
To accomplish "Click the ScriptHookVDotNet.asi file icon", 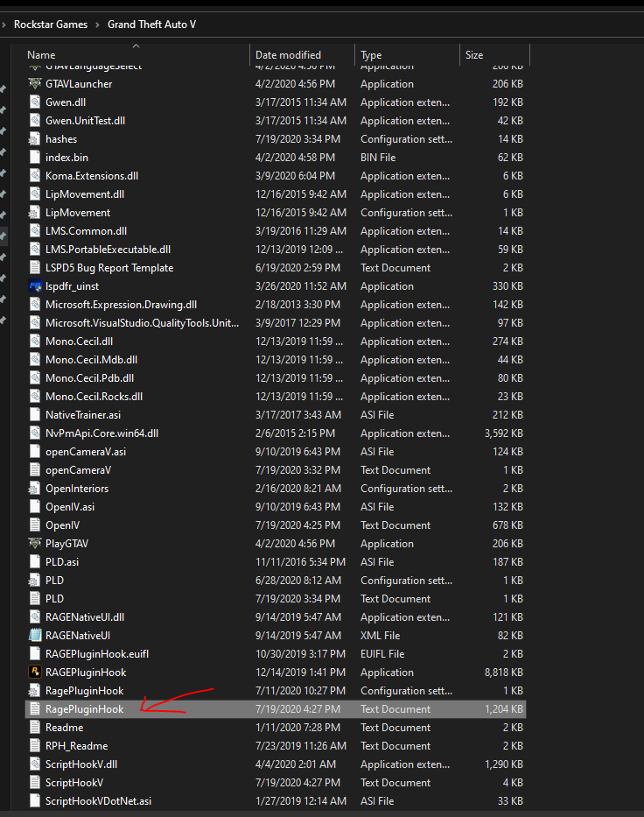I will [35, 801].
